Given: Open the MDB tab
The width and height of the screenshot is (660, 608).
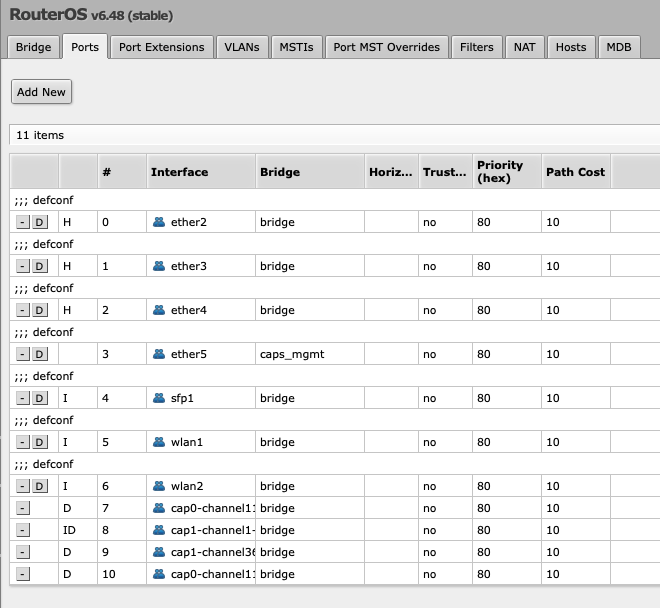Looking at the screenshot, I should tap(619, 47).
